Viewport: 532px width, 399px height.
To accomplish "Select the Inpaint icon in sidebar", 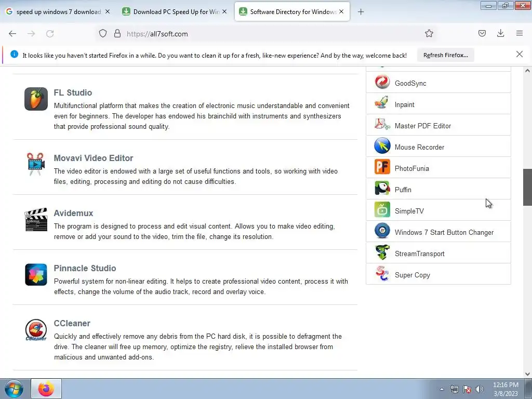I will 382,103.
